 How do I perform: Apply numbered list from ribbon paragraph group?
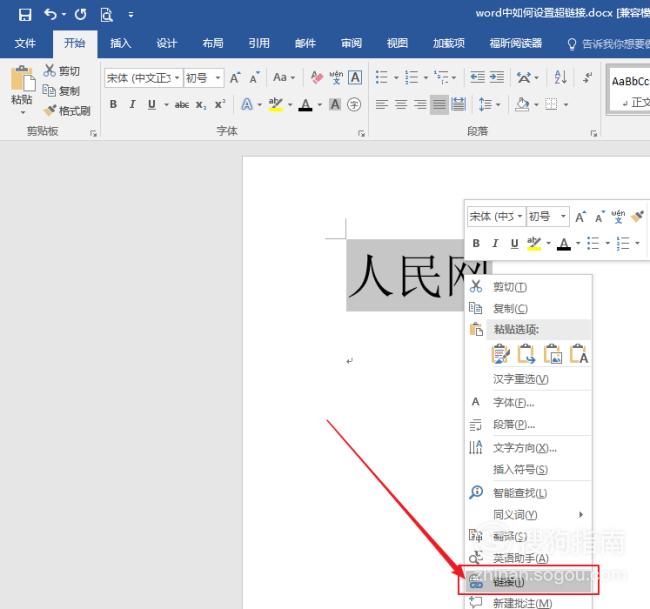click(x=411, y=78)
